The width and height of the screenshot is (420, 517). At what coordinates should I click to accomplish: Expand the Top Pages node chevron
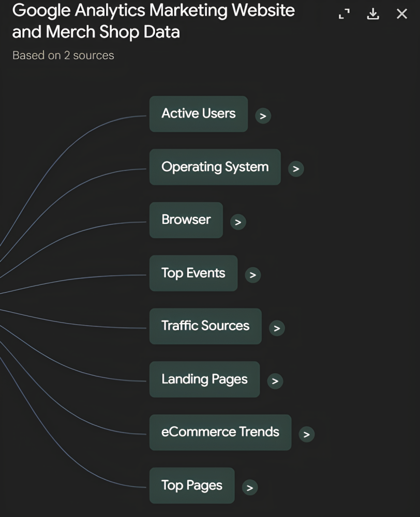pyautogui.click(x=250, y=488)
